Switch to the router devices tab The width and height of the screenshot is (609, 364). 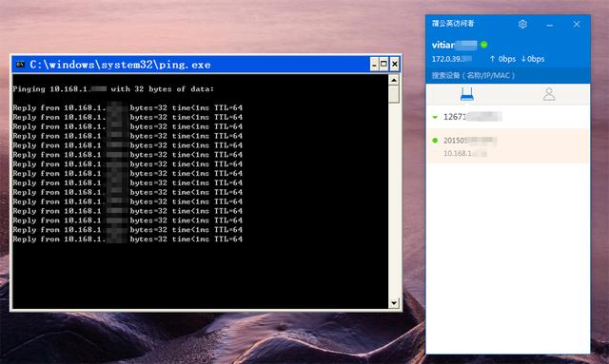tap(466, 94)
